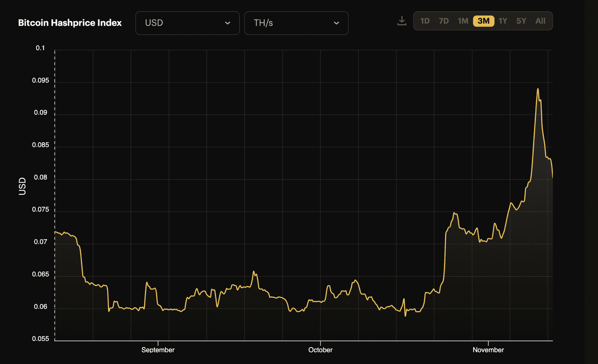Click the September axis label

(x=158, y=350)
